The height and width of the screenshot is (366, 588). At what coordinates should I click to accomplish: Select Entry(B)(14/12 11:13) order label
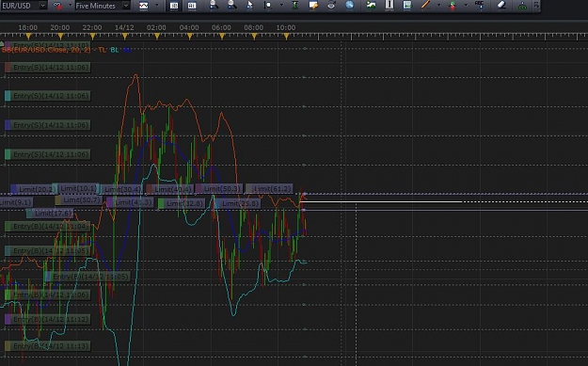[47, 345]
